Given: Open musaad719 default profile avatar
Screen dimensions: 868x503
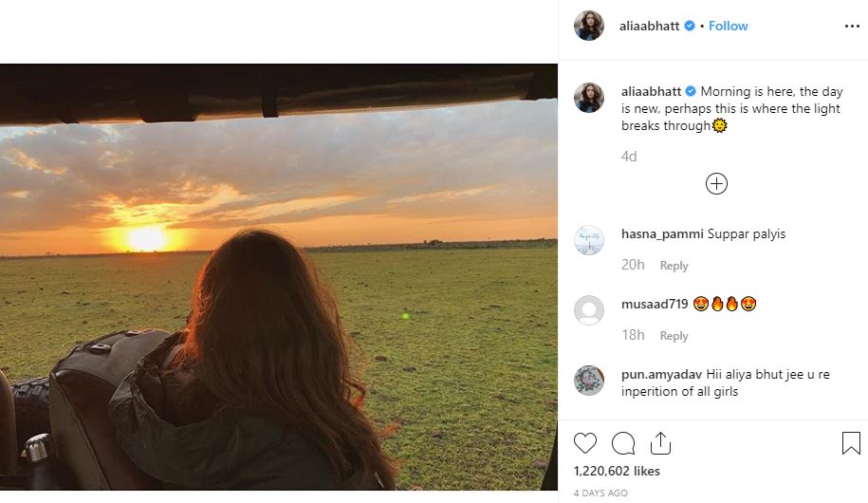Looking at the screenshot, I should 589,310.
